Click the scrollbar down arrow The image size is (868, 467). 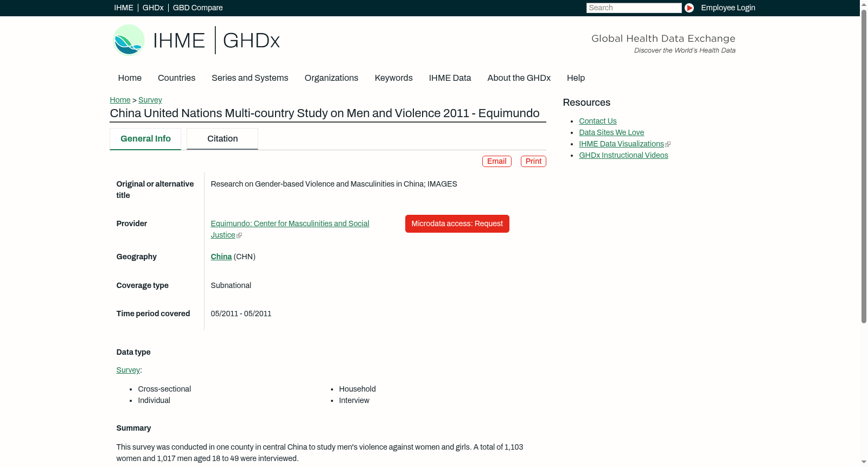tap(864, 463)
